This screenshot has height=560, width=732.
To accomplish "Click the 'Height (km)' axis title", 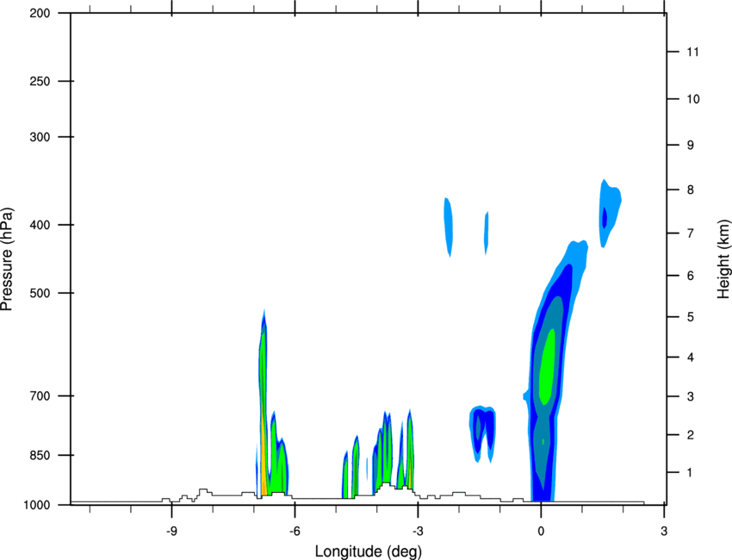I will pos(723,259).
